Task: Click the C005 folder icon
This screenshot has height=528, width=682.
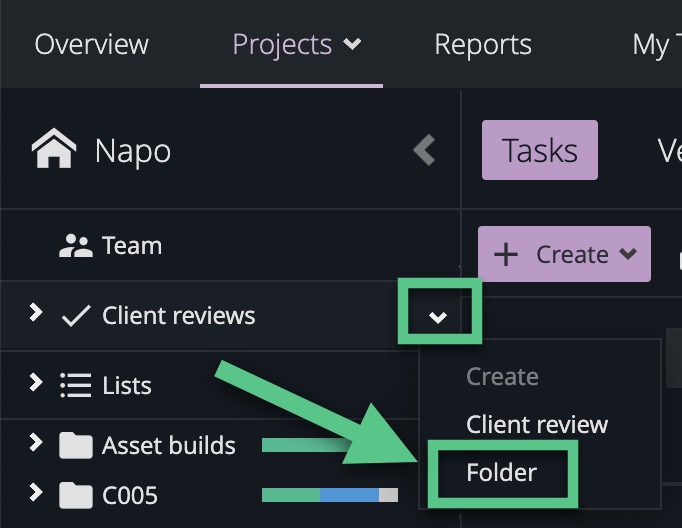Action: 76,495
